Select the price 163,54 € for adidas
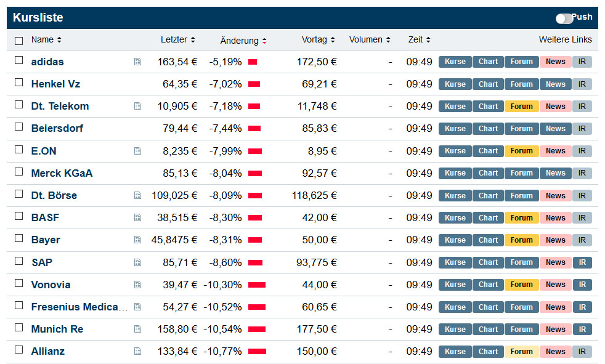Viewport: 605px width, 364px height. 177,62
